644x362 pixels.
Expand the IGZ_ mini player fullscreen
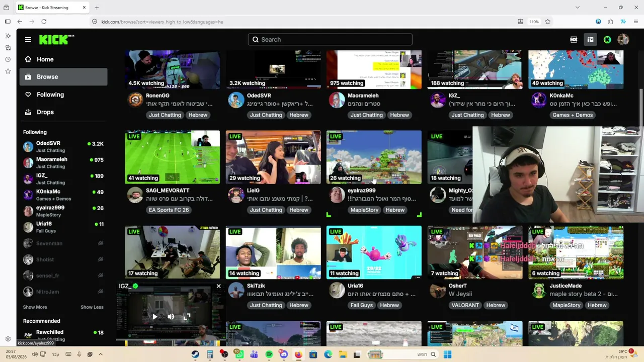coord(187,317)
